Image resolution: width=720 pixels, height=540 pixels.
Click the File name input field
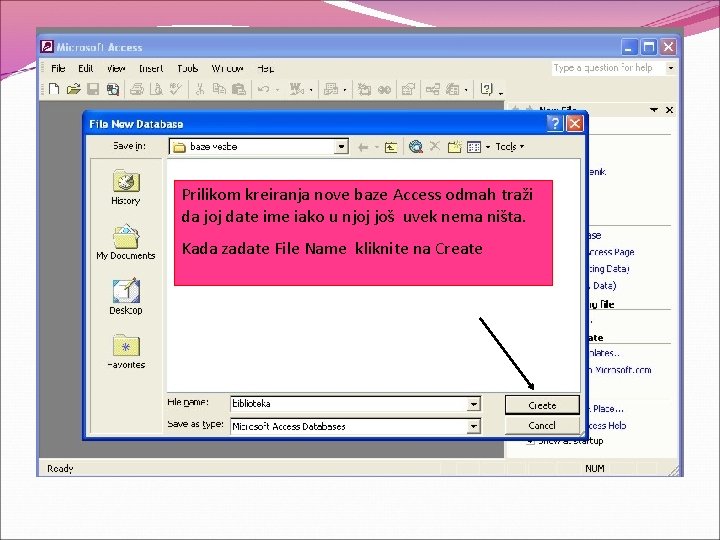pos(349,404)
